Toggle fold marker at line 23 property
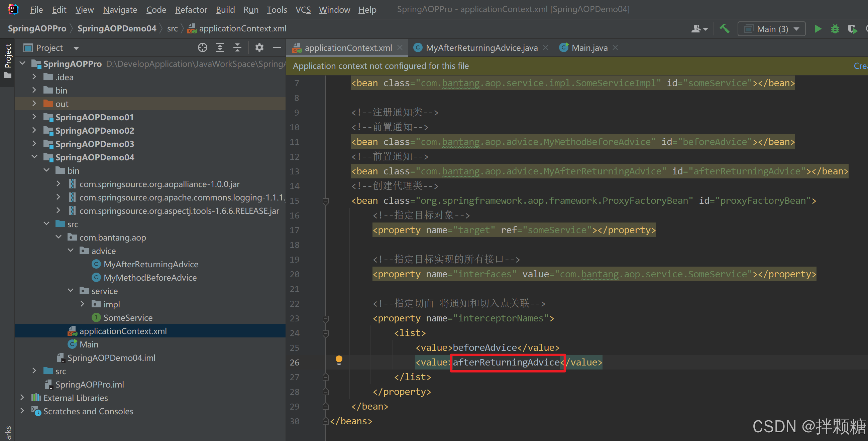Image resolution: width=868 pixels, height=441 pixels. 326,318
